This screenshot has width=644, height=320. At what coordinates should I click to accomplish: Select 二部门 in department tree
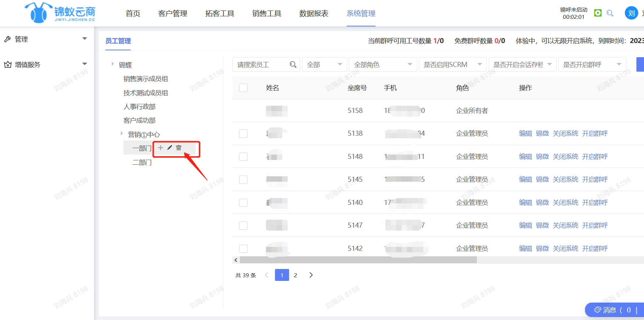click(x=142, y=163)
